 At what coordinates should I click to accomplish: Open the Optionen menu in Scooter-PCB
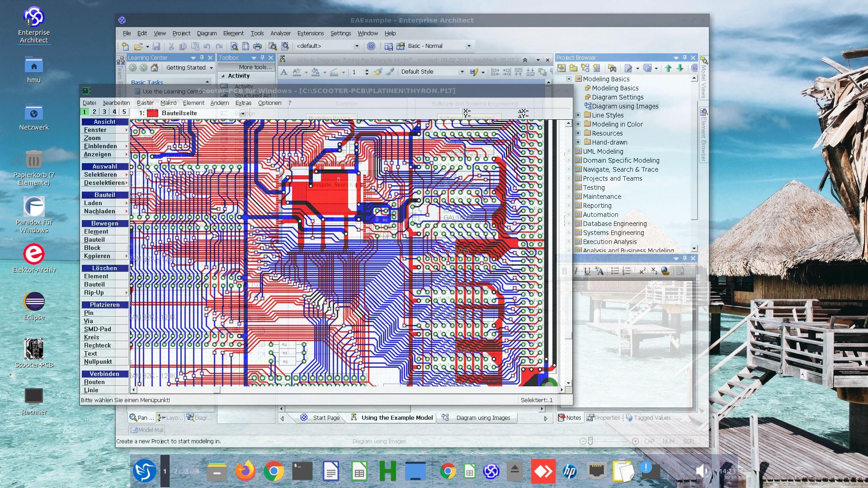269,103
